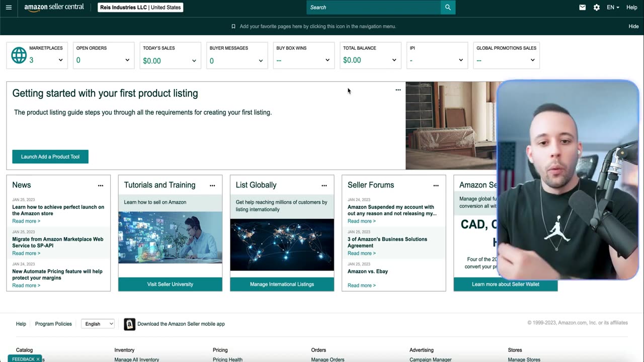Click the search magnifier button
Image resolution: width=644 pixels, height=362 pixels.
point(448,8)
